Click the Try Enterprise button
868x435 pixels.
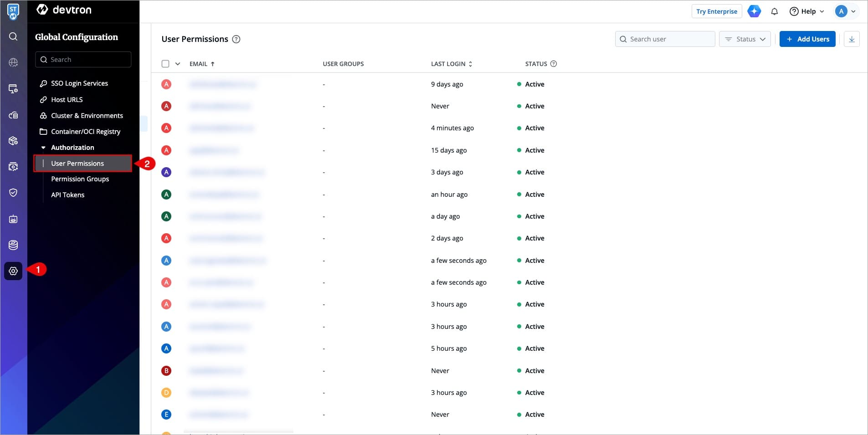point(716,11)
